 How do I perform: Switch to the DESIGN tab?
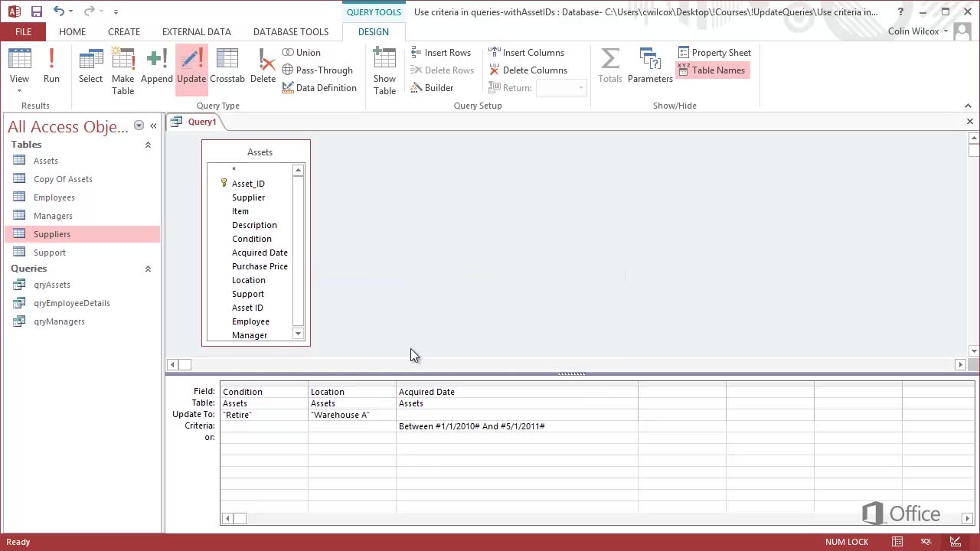click(x=374, y=31)
